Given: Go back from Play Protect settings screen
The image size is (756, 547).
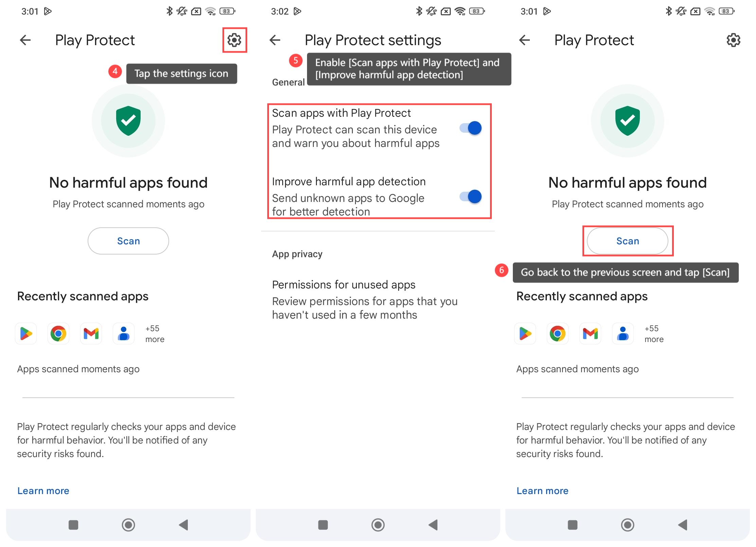Looking at the screenshot, I should 275,40.
